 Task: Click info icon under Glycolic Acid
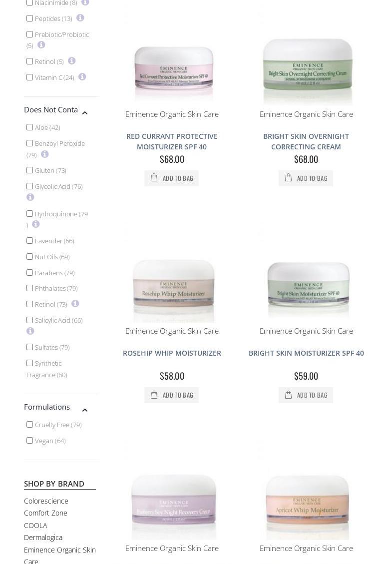tap(30, 197)
